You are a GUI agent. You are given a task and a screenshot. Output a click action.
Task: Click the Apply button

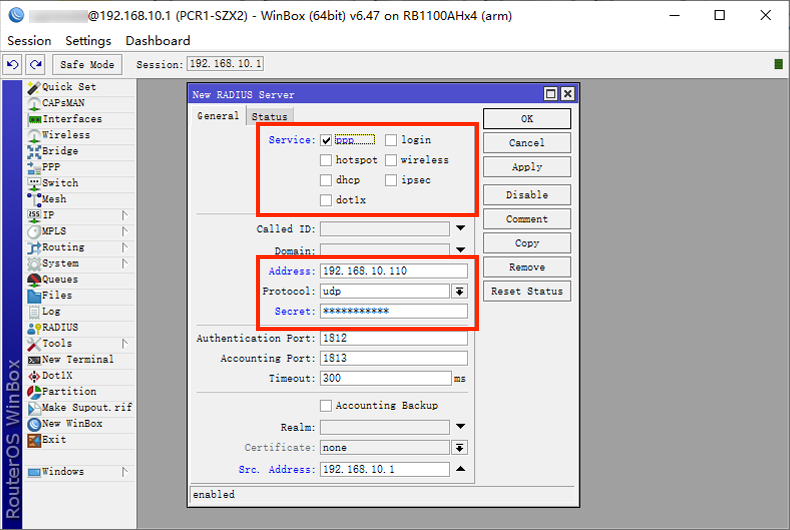coord(527,167)
